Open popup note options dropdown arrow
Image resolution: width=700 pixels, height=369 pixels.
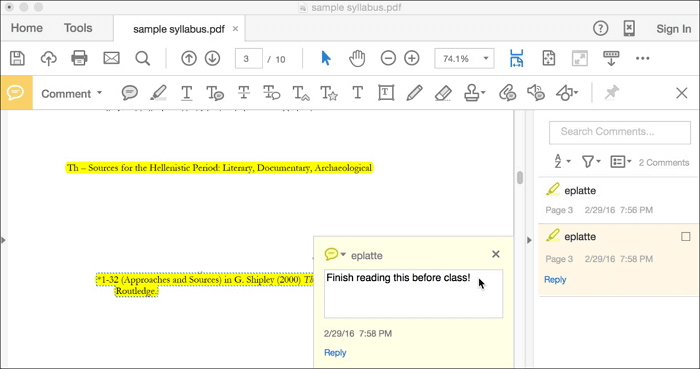[x=343, y=254]
